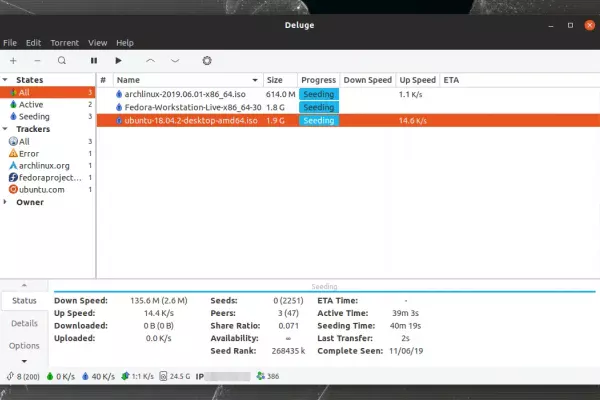
Task: Switch to the Options tab
Action: tap(24, 346)
